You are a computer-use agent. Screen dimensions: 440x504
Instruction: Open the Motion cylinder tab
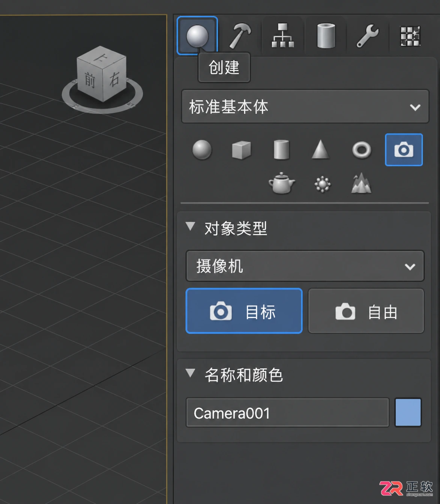coord(326,36)
